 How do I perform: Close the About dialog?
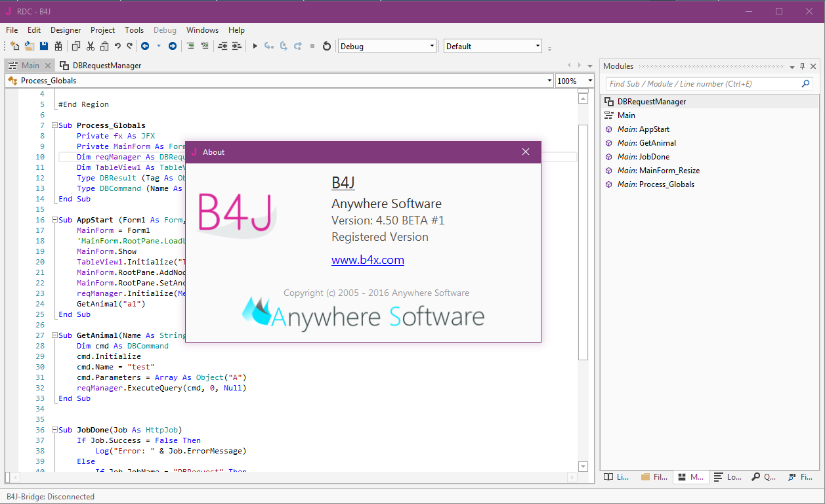525,152
